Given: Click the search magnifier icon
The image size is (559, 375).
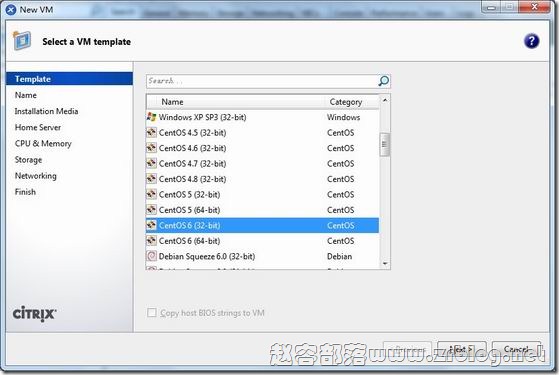Looking at the screenshot, I should click(383, 81).
